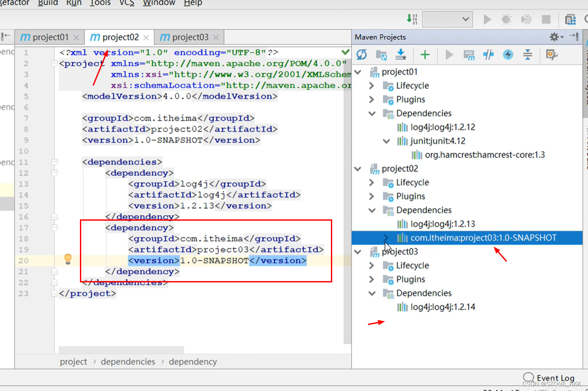Viewport: 588px width, 391px height.
Task: Open Maven settings wrench icon
Action: pyautogui.click(x=552, y=55)
